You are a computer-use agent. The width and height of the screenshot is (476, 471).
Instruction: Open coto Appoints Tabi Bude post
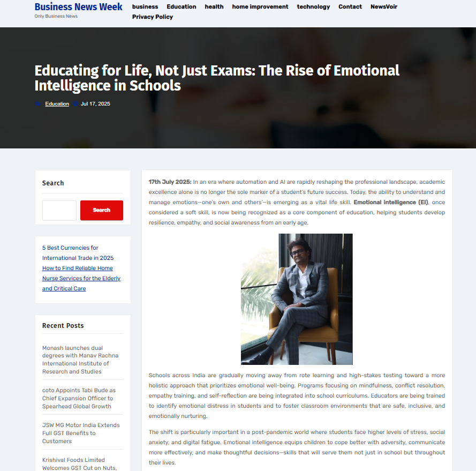(x=79, y=398)
